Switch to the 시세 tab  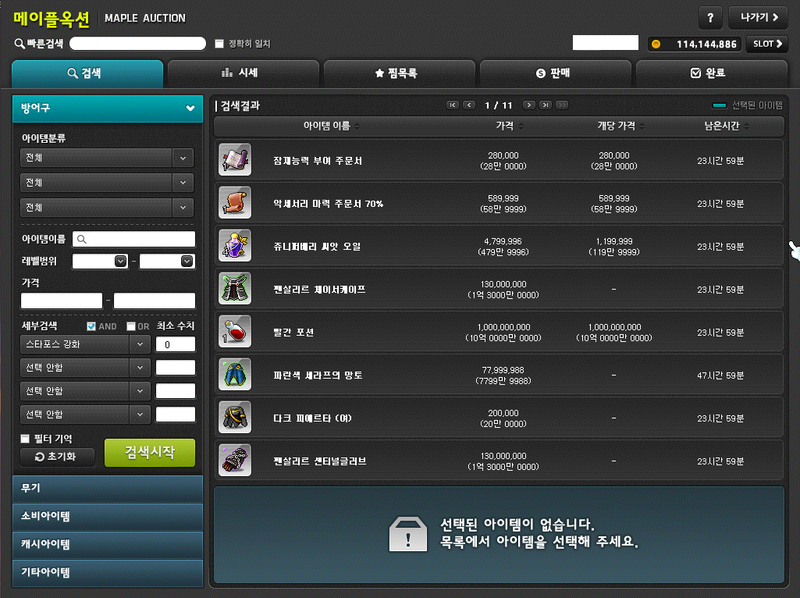[243, 73]
